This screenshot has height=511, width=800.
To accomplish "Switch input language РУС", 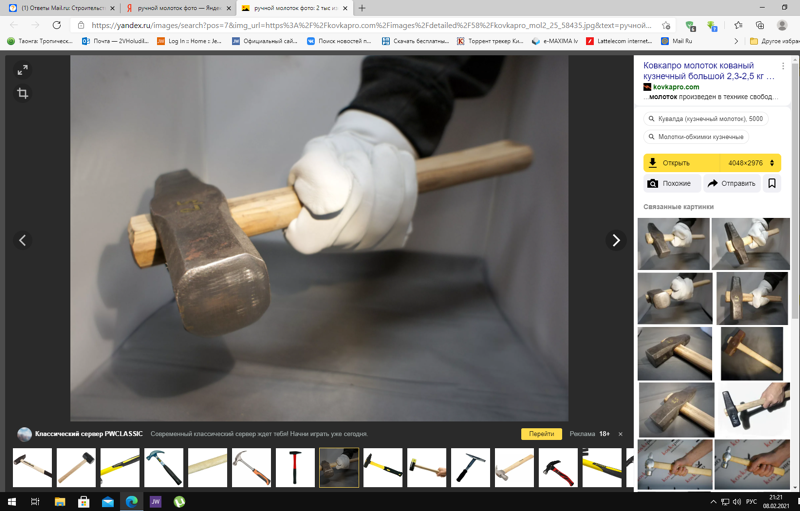I will [752, 502].
